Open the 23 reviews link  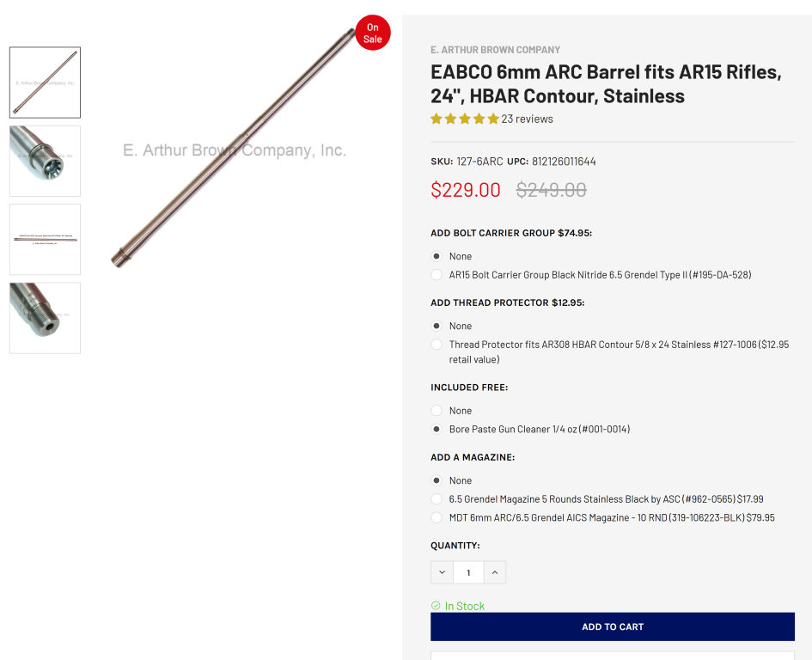[x=527, y=119]
